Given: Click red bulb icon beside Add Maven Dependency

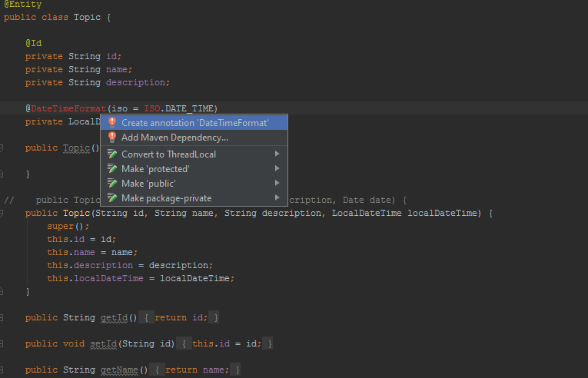Looking at the screenshot, I should pyautogui.click(x=111, y=138).
